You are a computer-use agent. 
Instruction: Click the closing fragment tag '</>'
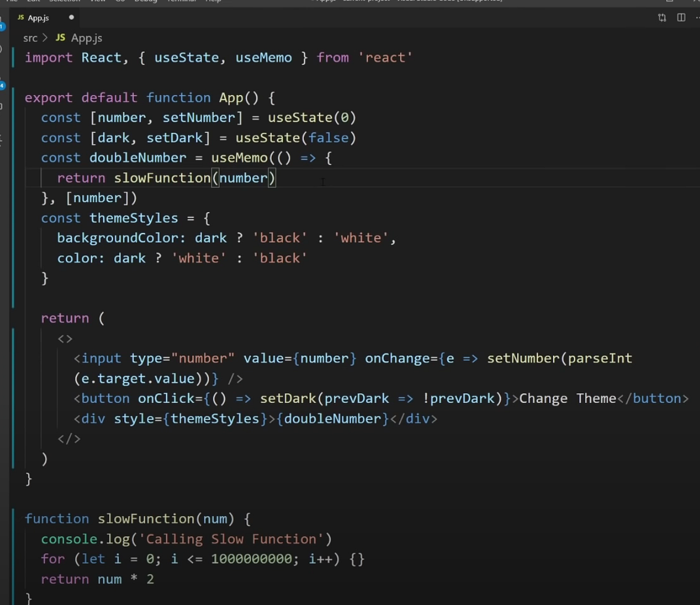[x=69, y=439]
